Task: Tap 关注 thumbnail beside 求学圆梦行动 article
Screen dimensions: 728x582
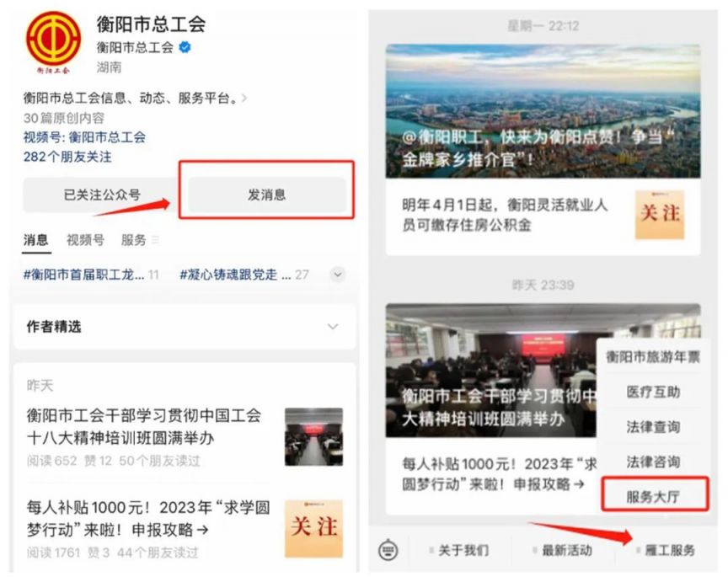Action: 313,528
